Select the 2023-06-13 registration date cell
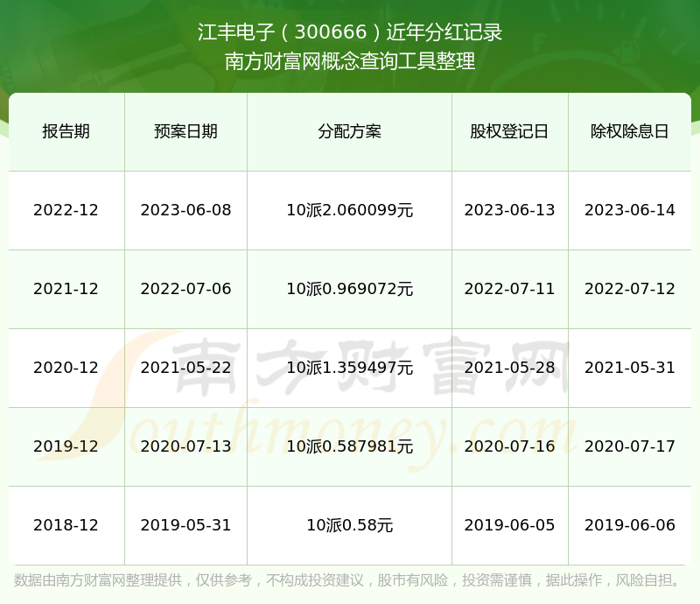This screenshot has width=700, height=604. [510, 210]
